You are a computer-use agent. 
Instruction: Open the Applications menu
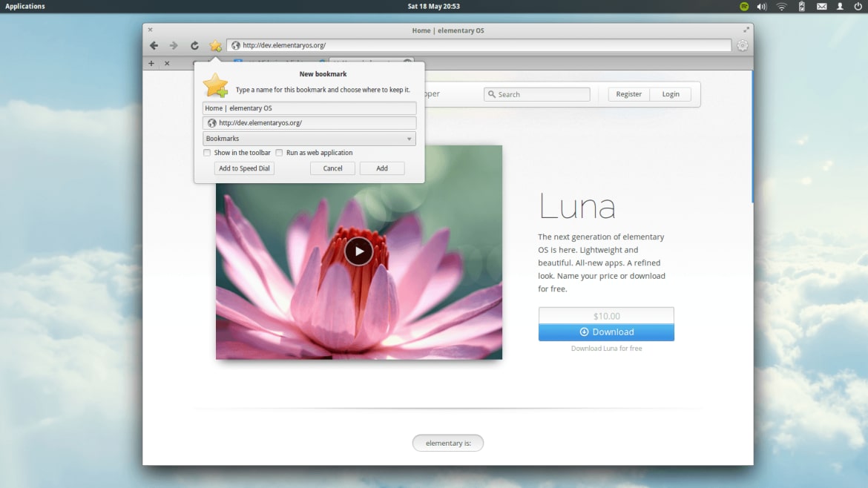click(x=24, y=6)
